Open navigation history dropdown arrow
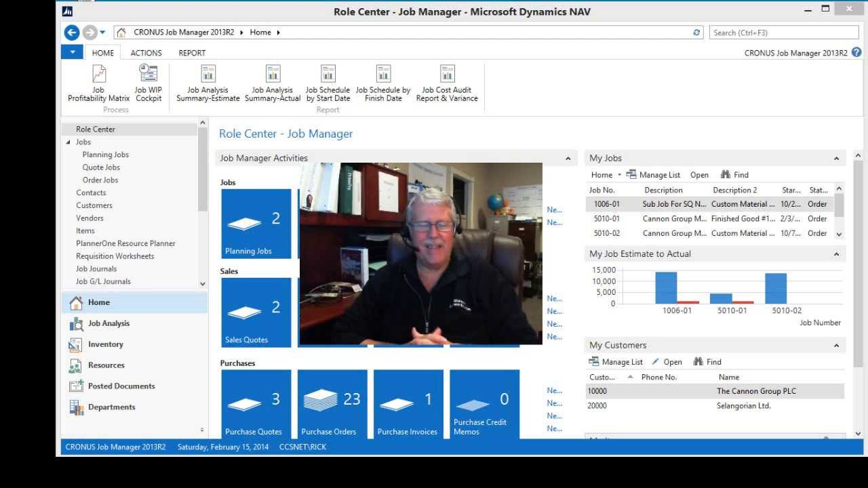 (x=102, y=32)
